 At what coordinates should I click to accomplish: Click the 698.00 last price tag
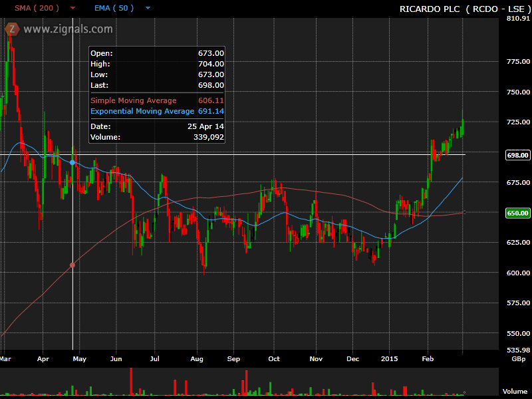[517, 155]
